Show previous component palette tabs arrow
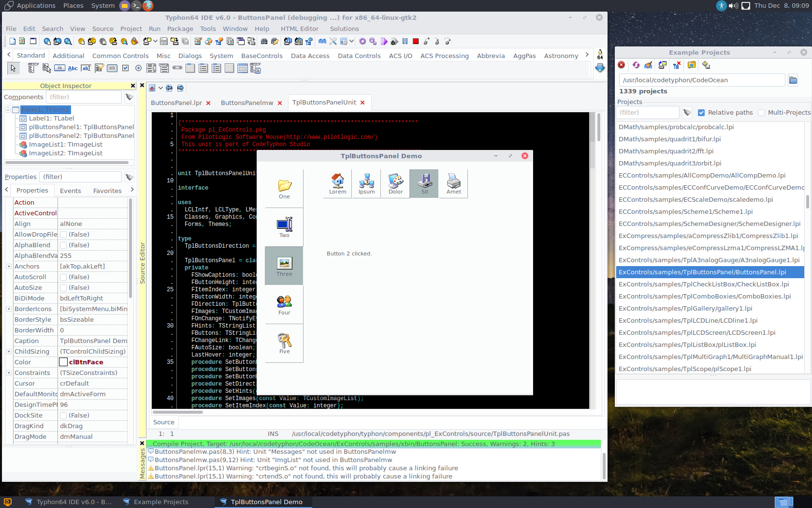Screen dimensions: 812x508 pos(9,55)
